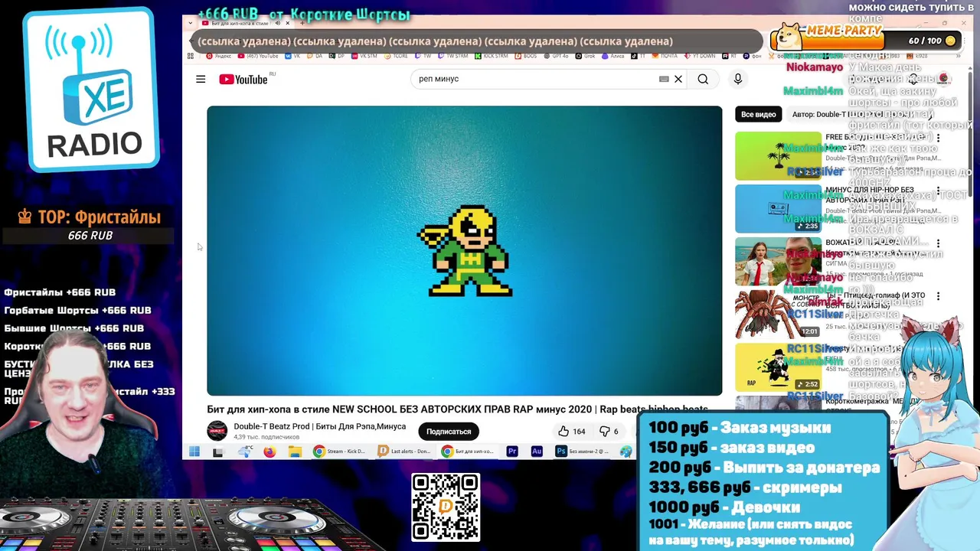Open the VK bookmark

tap(292, 56)
